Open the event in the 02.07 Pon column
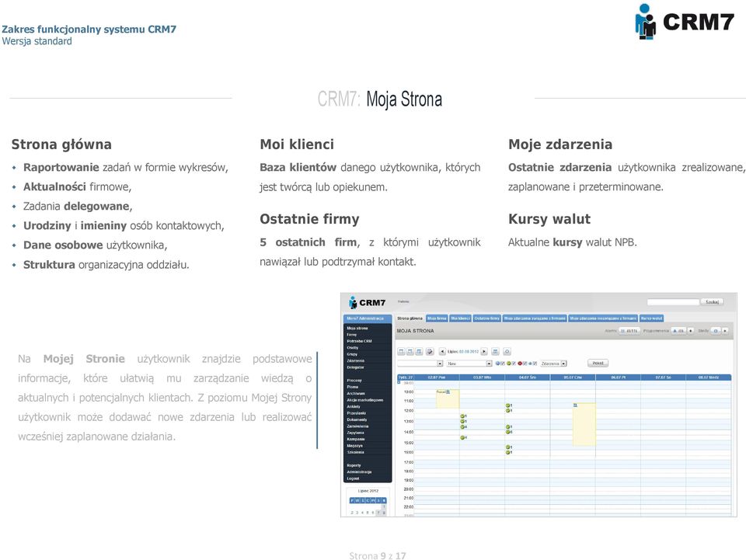 coord(448,399)
